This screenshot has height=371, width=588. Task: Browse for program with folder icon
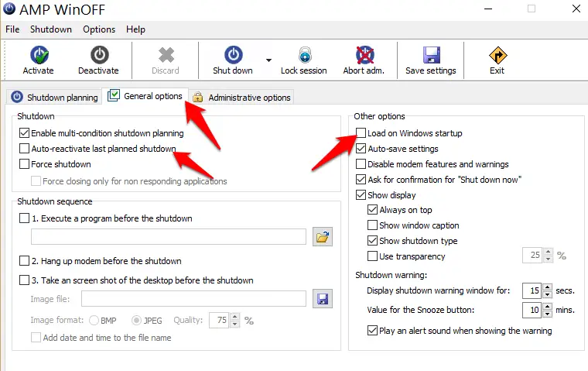tap(323, 237)
